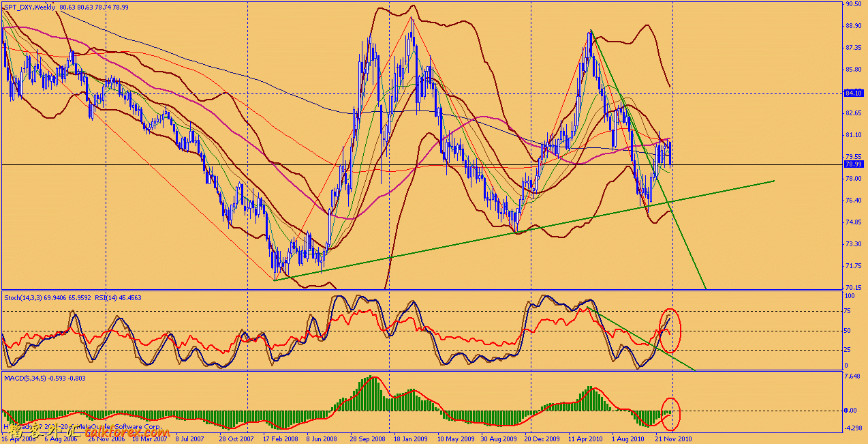Click the 11 Apr 2010 date label
The width and height of the screenshot is (868, 444).
click(x=585, y=440)
